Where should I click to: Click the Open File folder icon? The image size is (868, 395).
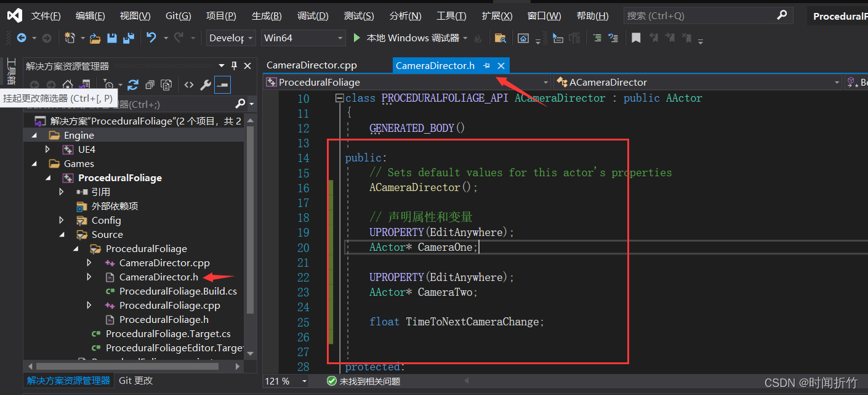point(95,38)
